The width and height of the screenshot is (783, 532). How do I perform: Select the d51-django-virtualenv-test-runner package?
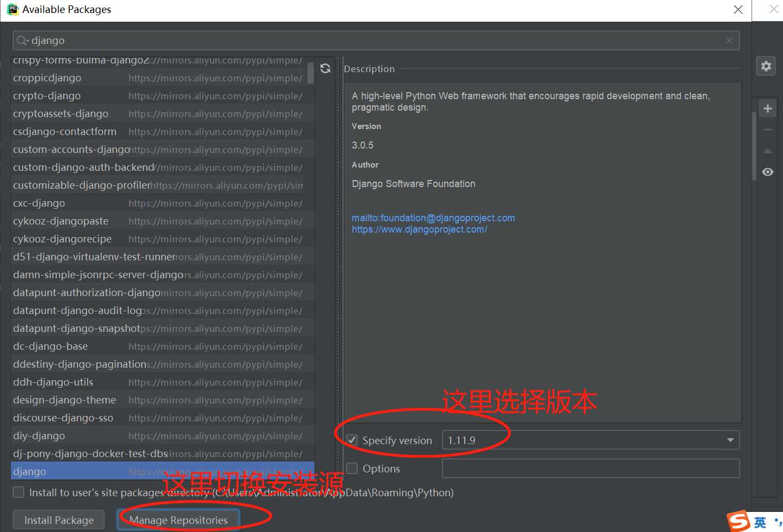(163, 257)
